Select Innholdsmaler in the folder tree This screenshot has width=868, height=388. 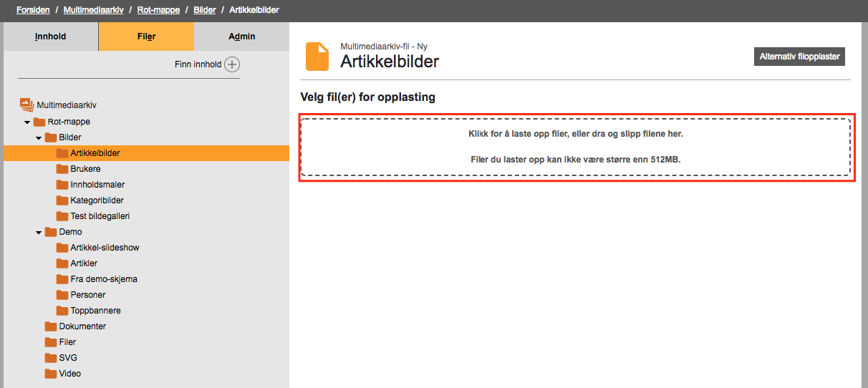click(97, 185)
